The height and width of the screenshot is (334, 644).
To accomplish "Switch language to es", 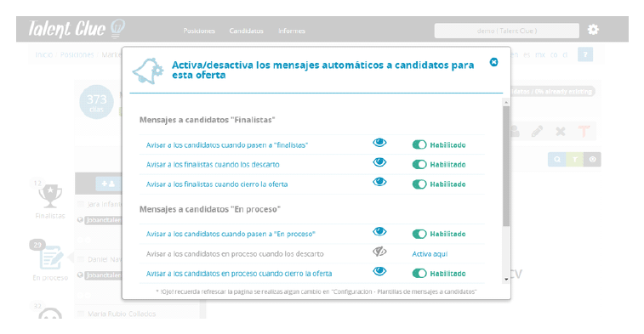I will click(x=527, y=54).
